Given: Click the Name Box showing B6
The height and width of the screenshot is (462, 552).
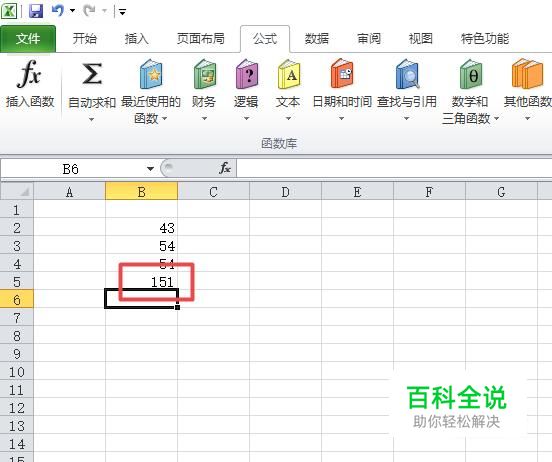Looking at the screenshot, I should tap(72, 169).
